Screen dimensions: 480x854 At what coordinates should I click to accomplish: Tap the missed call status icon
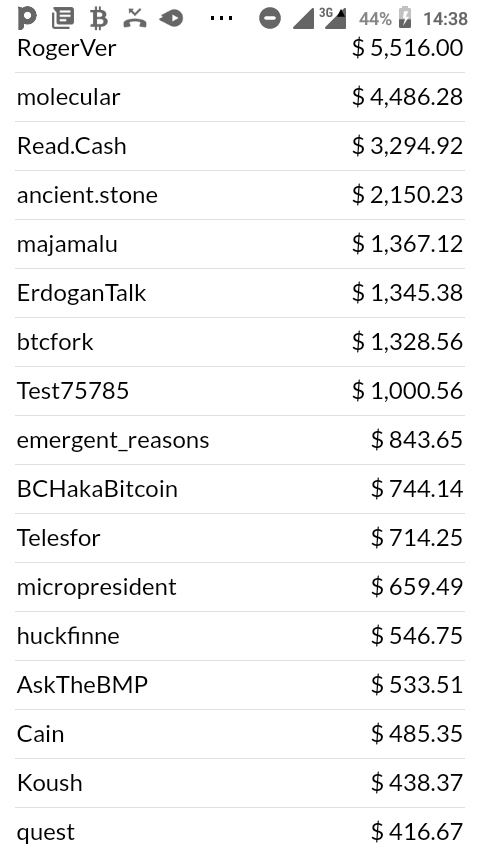pyautogui.click(x=135, y=19)
